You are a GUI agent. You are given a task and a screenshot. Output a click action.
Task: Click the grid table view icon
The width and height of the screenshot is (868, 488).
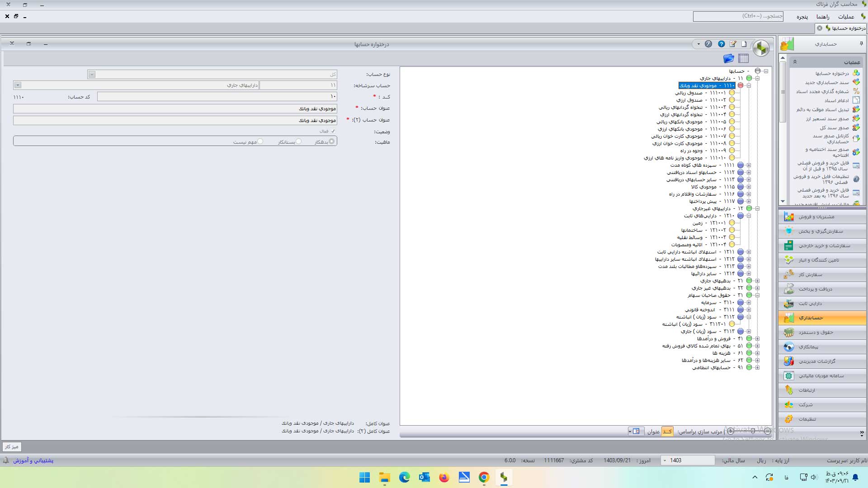743,58
